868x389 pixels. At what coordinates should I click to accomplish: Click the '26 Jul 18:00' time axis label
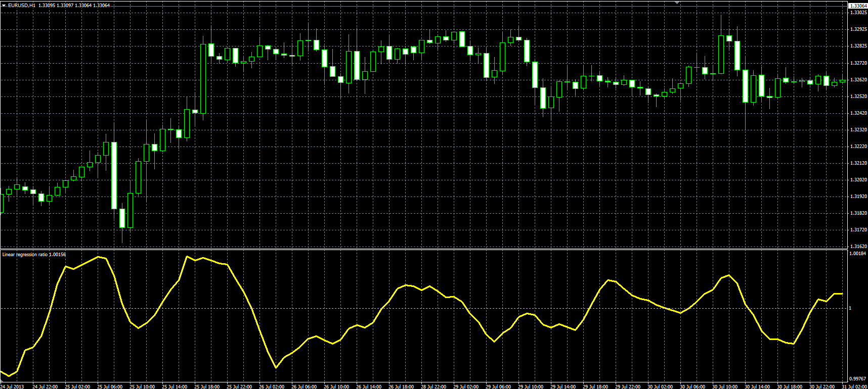tap(401, 386)
